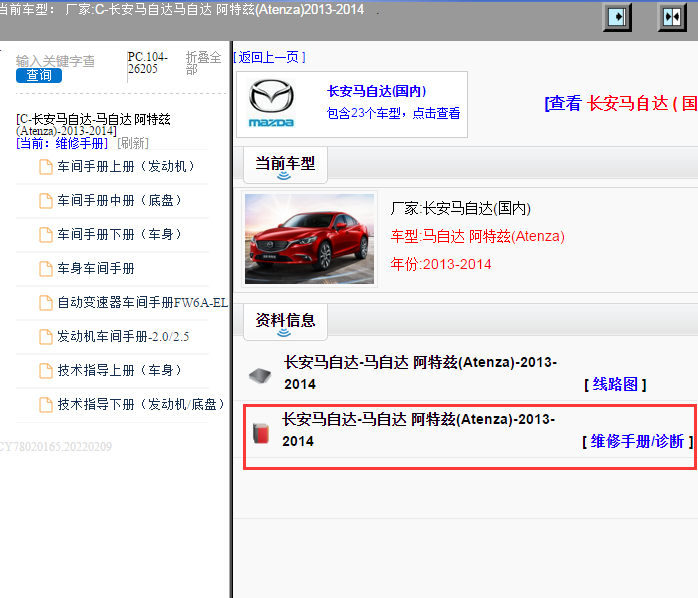This screenshot has width=698, height=598.
Task: Click file icon beside 车间手册中册（底盘）
Action: [46, 201]
